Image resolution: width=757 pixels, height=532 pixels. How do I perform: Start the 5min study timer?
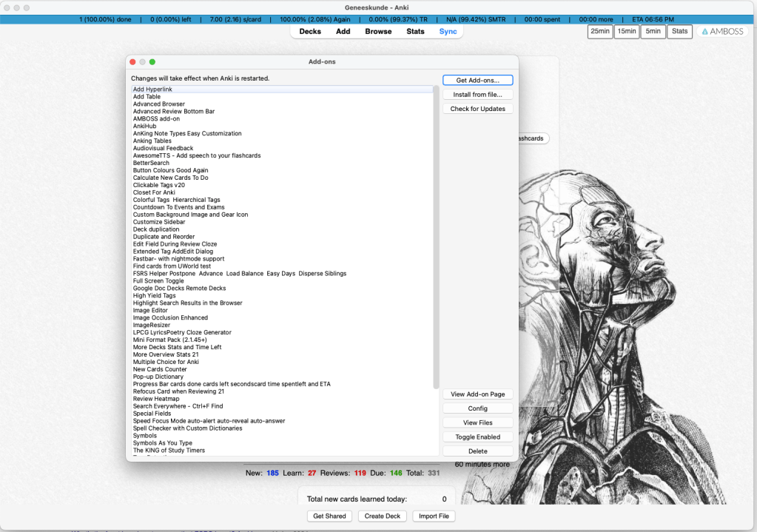652,32
